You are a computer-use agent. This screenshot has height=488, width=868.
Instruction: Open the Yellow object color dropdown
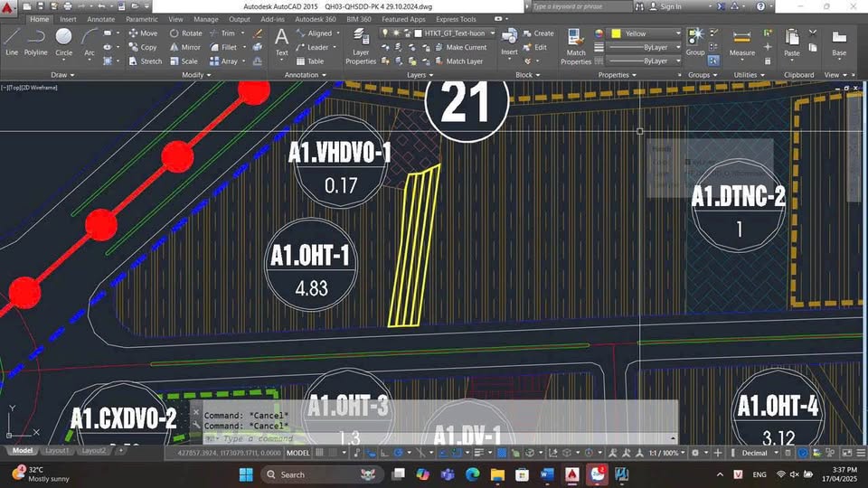646,33
